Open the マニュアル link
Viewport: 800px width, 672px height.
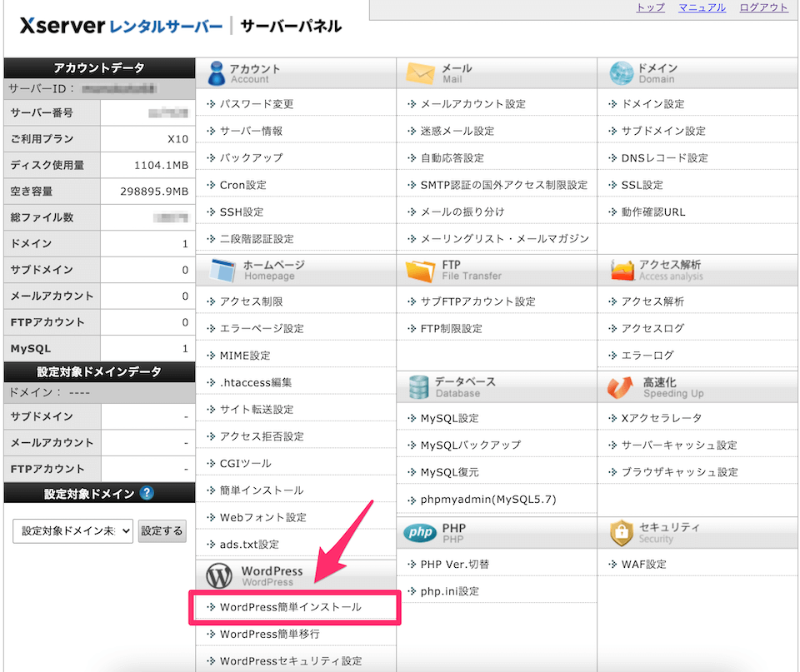click(702, 7)
